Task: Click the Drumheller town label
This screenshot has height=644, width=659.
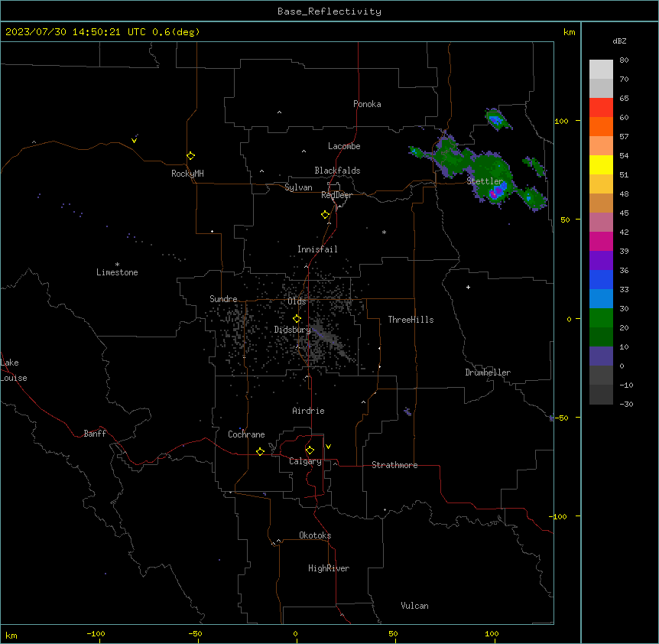Action: (x=488, y=372)
